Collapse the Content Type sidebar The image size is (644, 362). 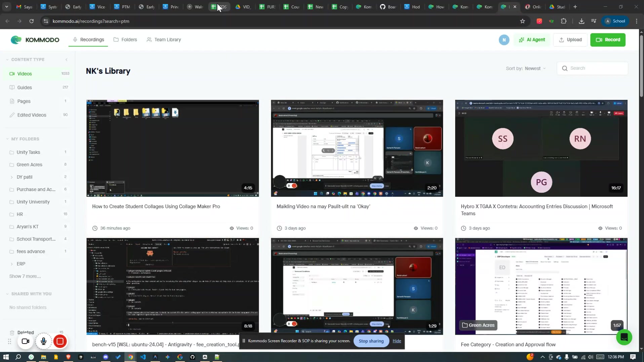coord(67,59)
